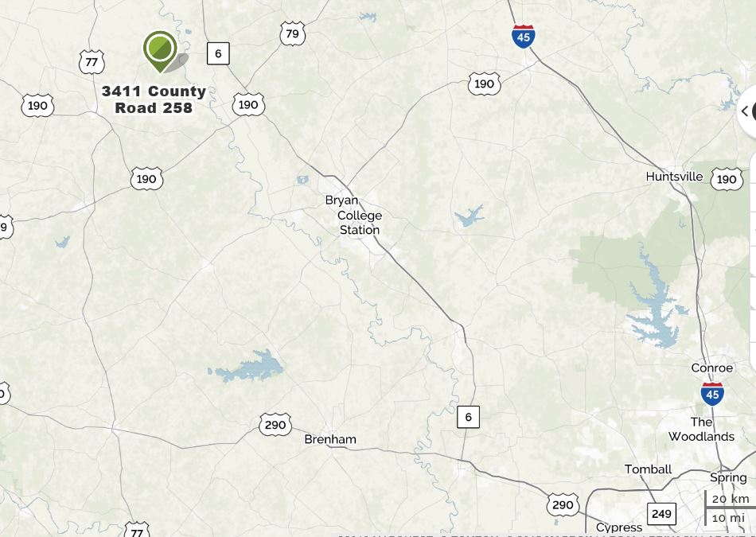Expand the side panel chevron arrow

pyautogui.click(x=744, y=111)
